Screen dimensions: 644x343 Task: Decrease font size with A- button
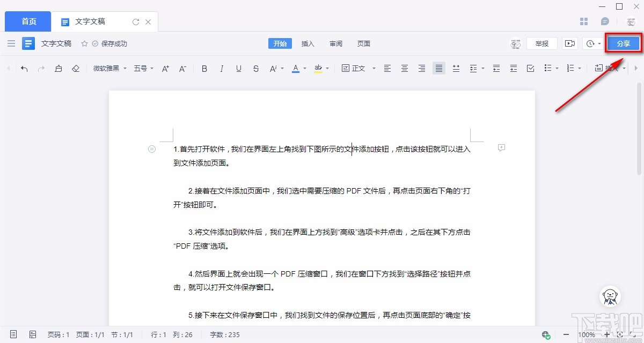point(182,69)
